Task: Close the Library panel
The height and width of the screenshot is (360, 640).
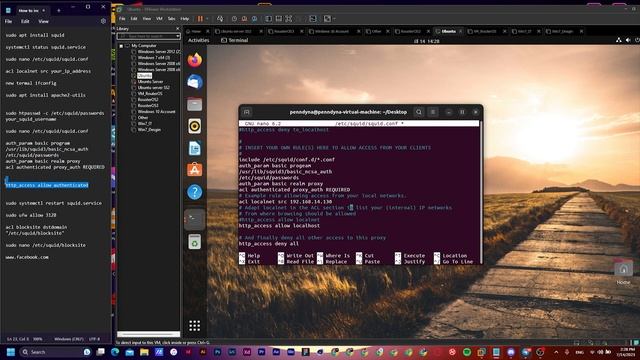Action: pyautogui.click(x=178, y=29)
